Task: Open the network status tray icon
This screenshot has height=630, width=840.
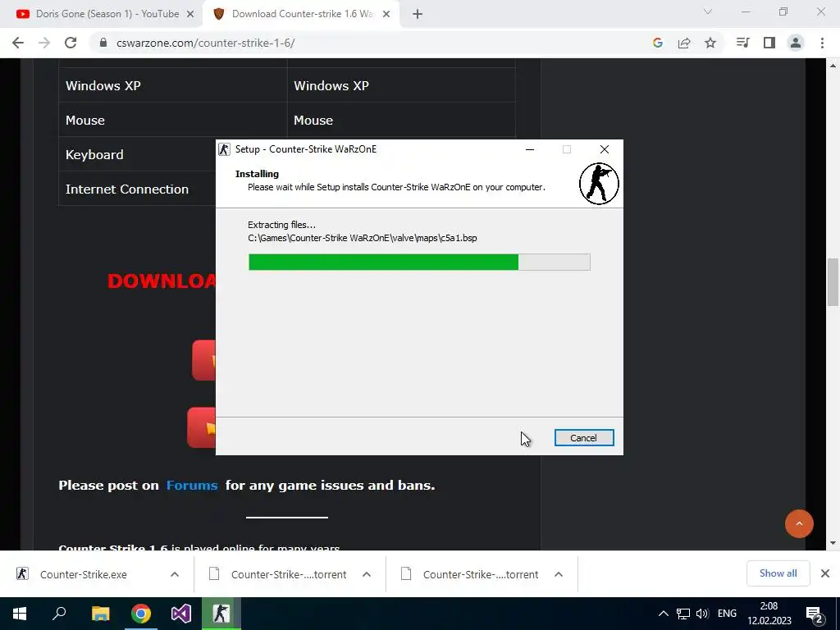Action: point(683,614)
